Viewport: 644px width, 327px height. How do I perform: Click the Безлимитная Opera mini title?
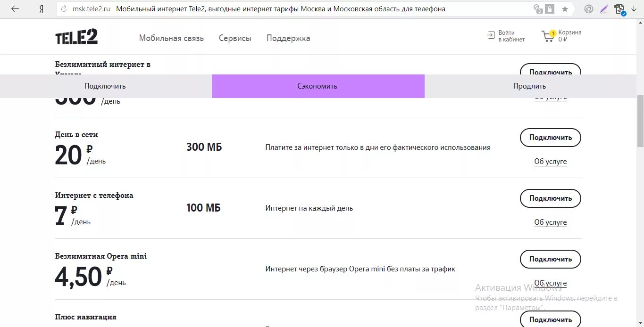pos(101,256)
